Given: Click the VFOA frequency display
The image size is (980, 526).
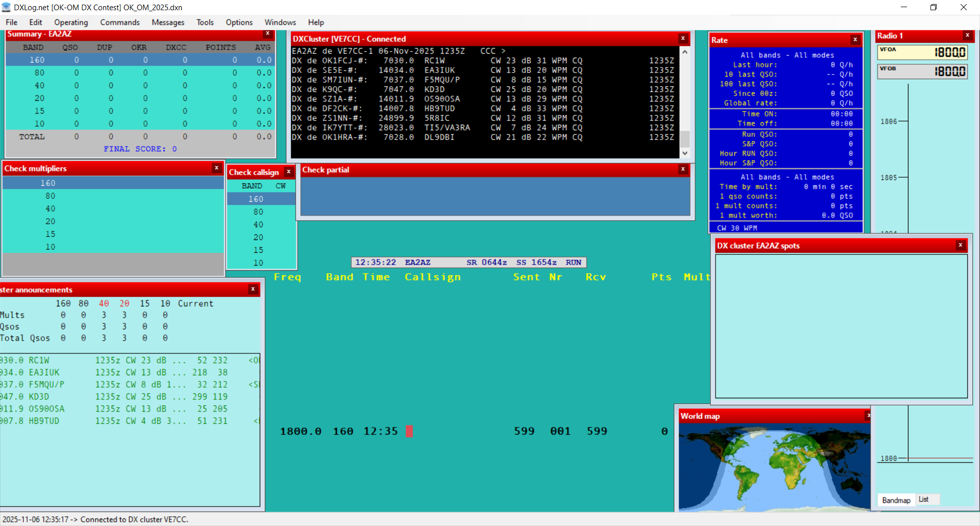Looking at the screenshot, I should click(921, 52).
